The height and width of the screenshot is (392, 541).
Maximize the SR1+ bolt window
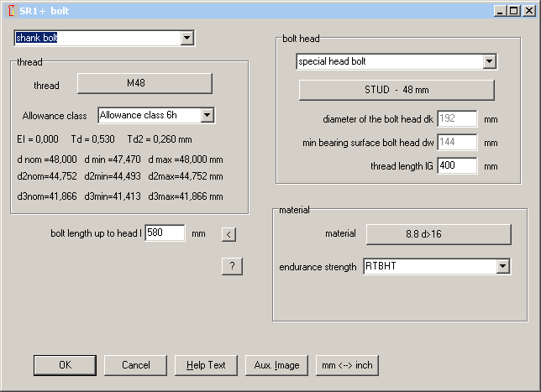[513, 10]
